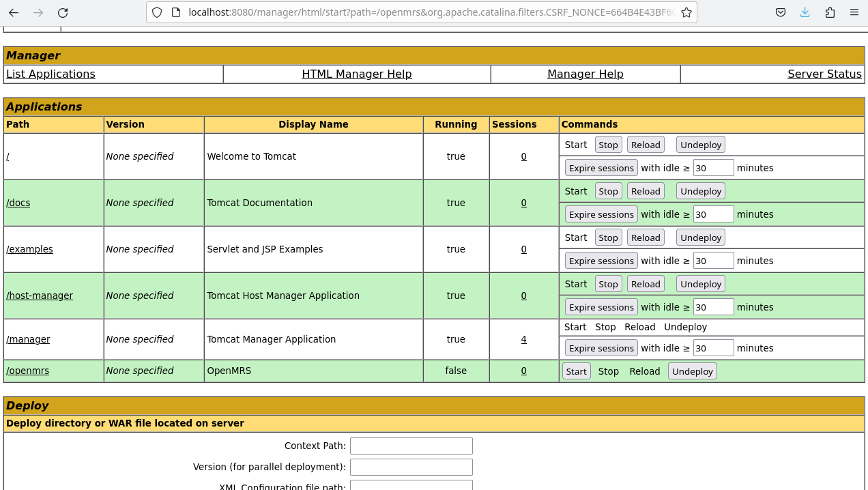
Task: Undeploy the Servlet and JSP Examples app
Action: click(701, 237)
